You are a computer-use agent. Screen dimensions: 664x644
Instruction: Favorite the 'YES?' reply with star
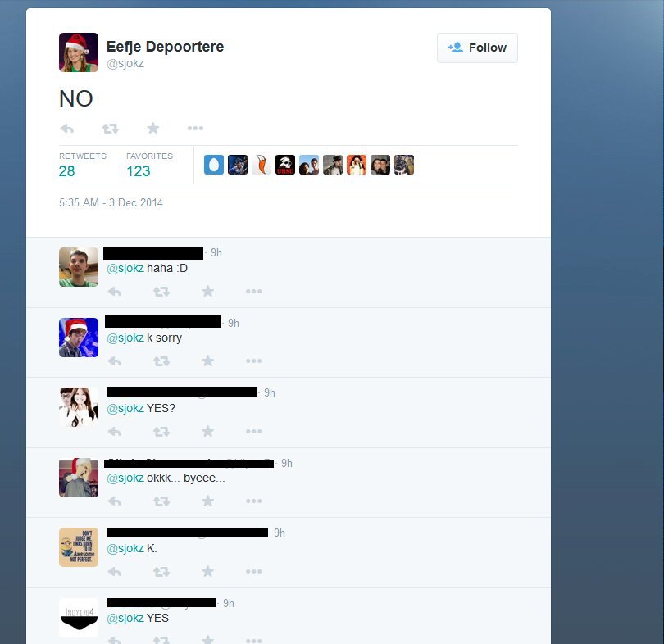coord(207,431)
